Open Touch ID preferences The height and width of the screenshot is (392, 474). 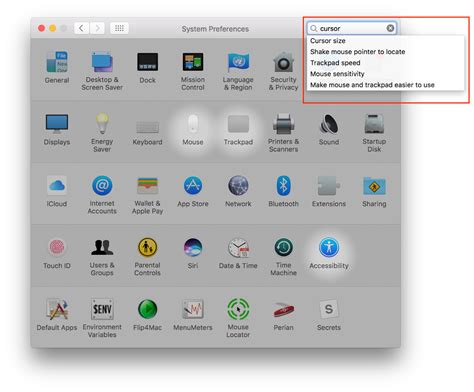click(x=57, y=253)
